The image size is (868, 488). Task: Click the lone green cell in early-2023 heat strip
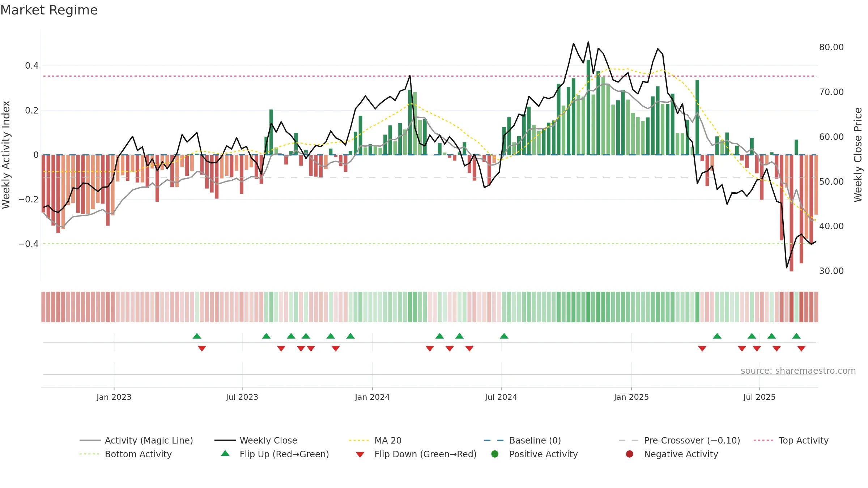pyautogui.click(x=197, y=307)
